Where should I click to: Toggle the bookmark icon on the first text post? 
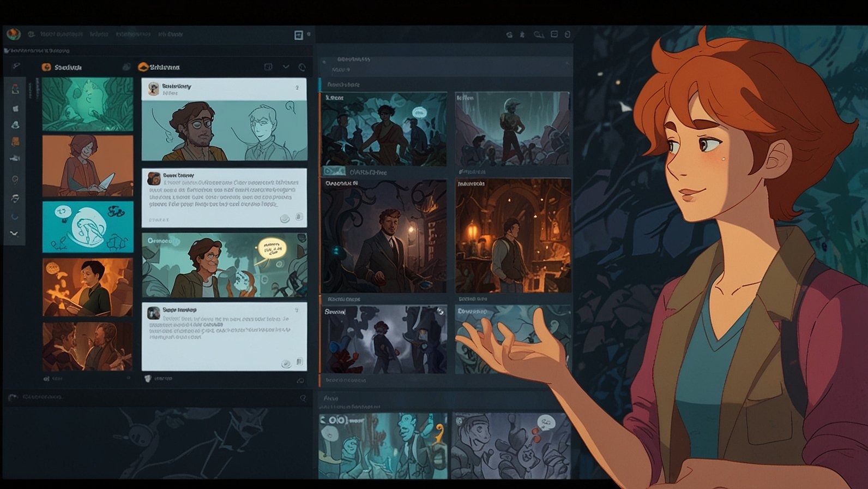coord(299,217)
